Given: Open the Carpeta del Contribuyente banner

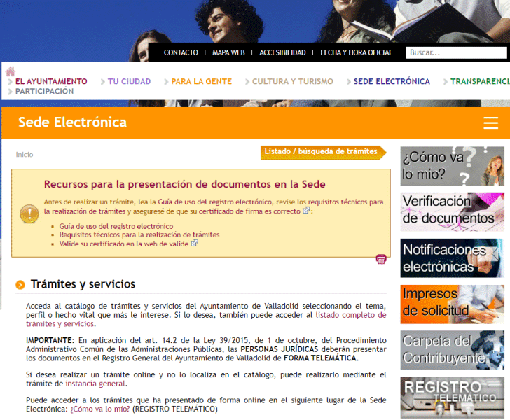Looking at the screenshot, I should [452, 350].
